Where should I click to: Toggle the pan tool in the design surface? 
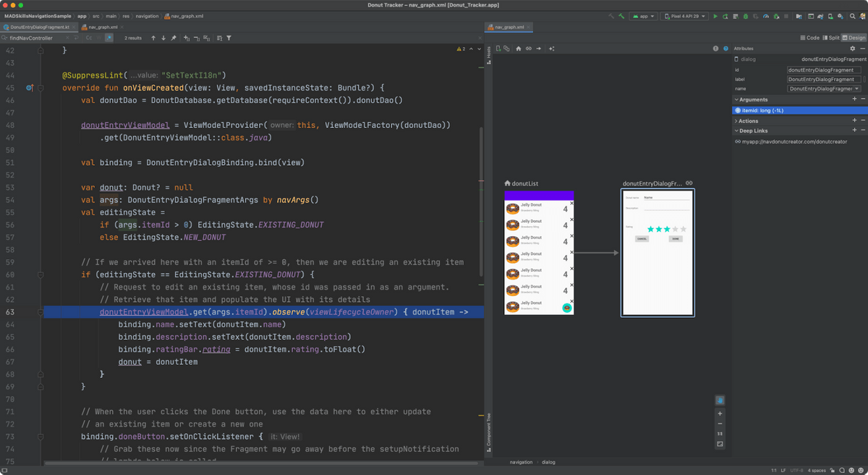point(719,399)
